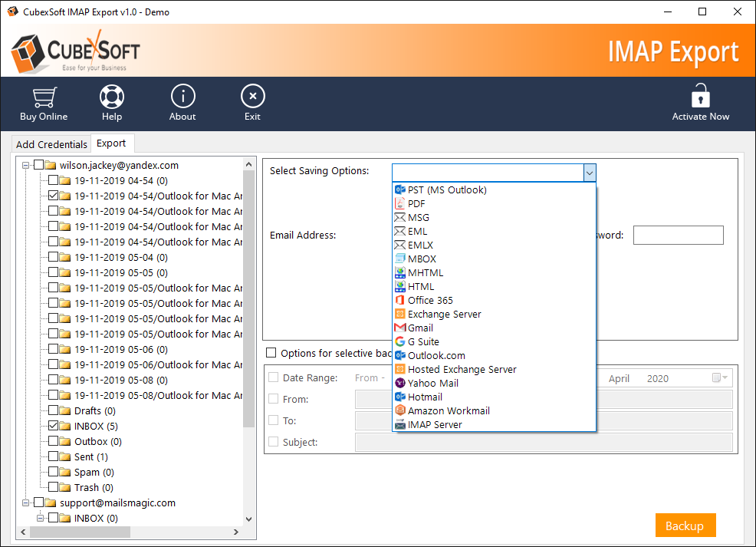Click scroll-right arrow of folder tree

click(235, 532)
